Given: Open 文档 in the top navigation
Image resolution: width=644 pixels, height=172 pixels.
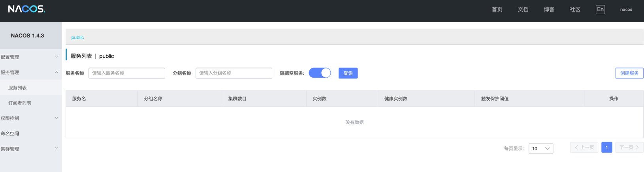Looking at the screenshot, I should click(523, 9).
